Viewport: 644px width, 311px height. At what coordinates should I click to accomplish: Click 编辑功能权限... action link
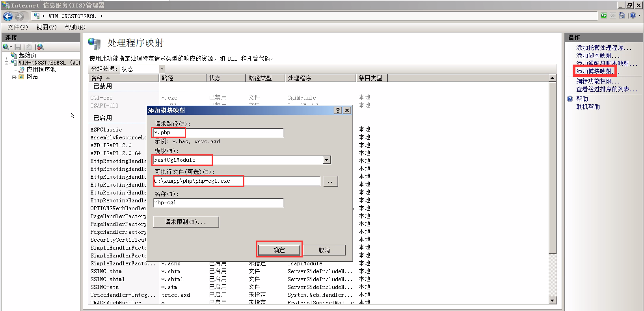(598, 81)
